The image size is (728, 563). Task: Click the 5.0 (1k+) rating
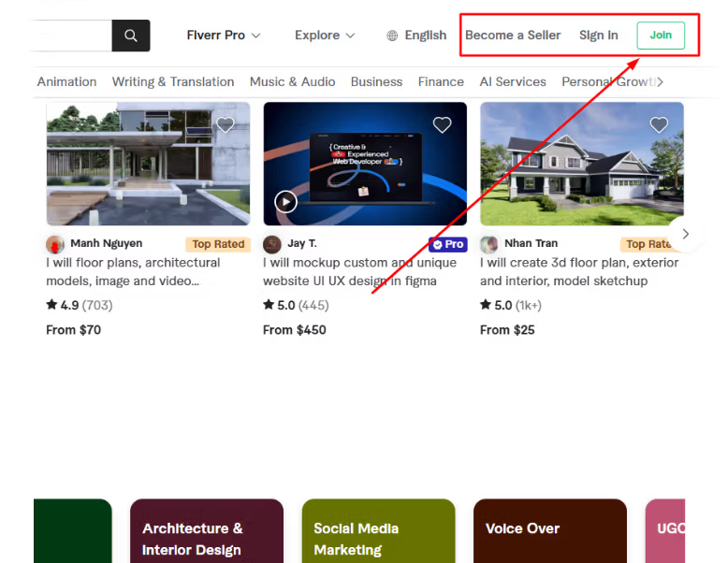pyautogui.click(x=511, y=305)
